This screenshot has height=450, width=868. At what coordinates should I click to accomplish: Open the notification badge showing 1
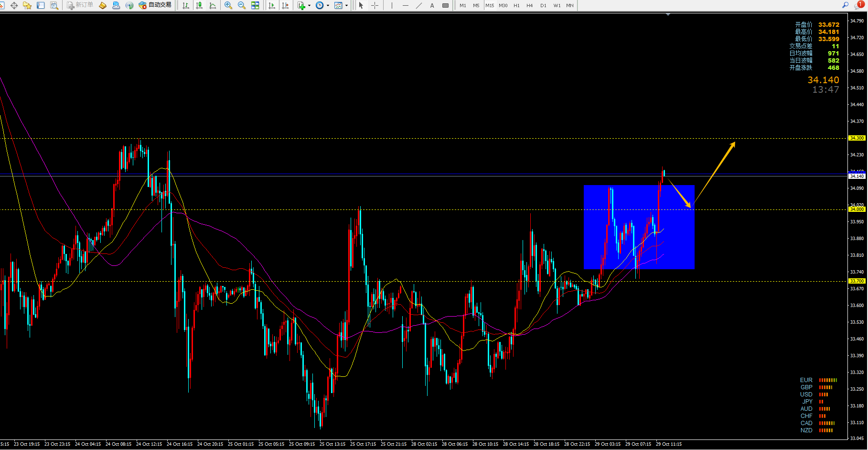[x=860, y=4]
